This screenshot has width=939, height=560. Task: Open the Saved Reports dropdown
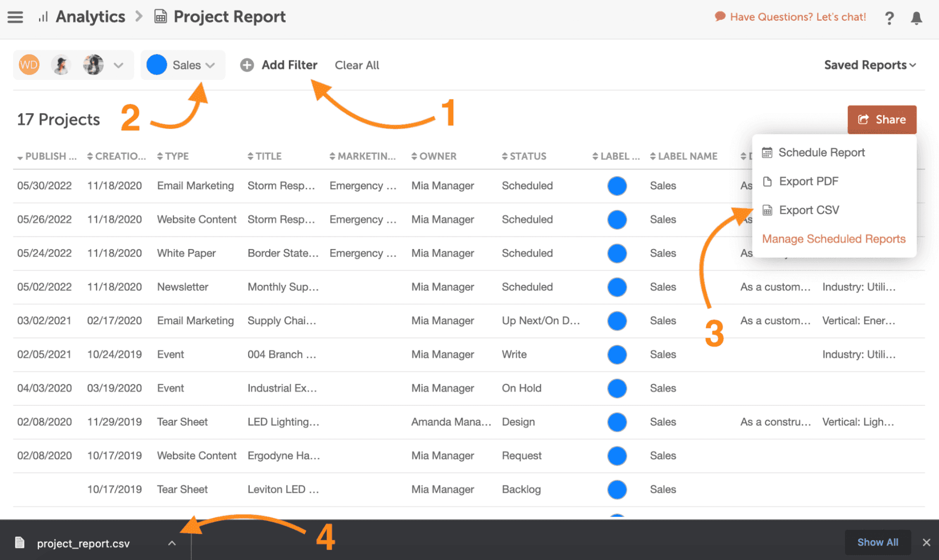869,65
